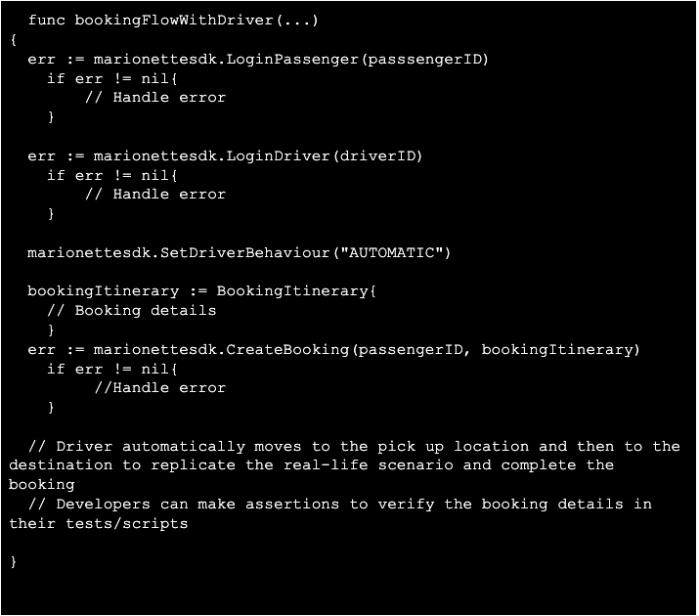The height and width of the screenshot is (616, 699).
Task: Click the opening brace under the func line
Action: click(x=14, y=40)
